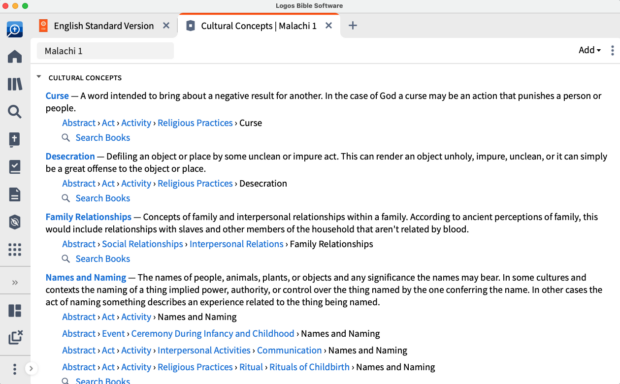Open the Search magnifier in sidebar
Image resolution: width=620 pixels, height=384 pixels.
(x=15, y=112)
